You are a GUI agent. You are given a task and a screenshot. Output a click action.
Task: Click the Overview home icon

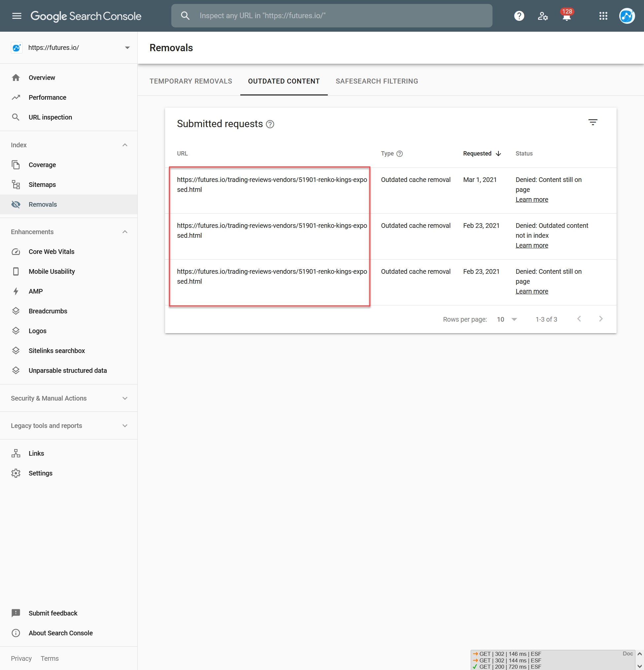pos(16,78)
